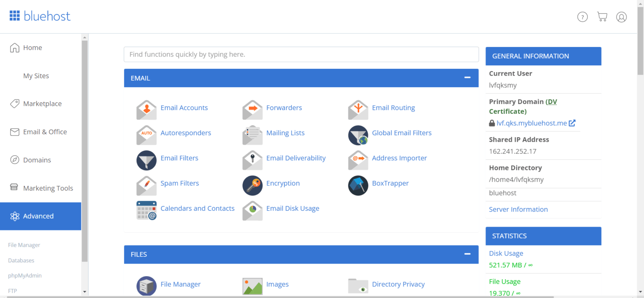Click the function search field
Image resolution: width=644 pixels, height=298 pixels.
pyautogui.click(x=301, y=54)
